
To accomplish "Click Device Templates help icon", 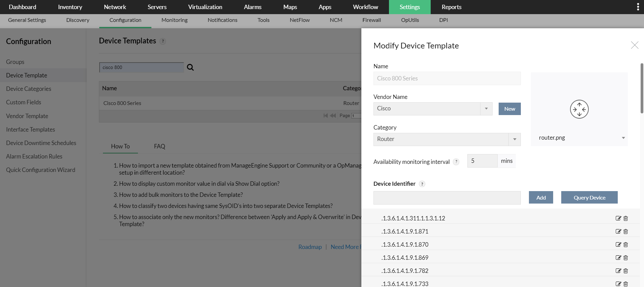I will tap(163, 41).
